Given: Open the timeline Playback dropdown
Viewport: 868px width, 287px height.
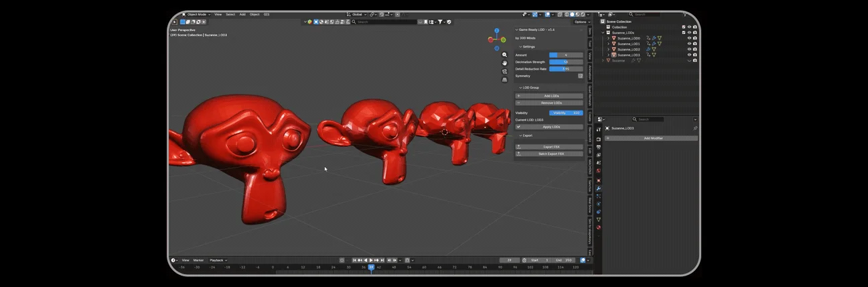Looking at the screenshot, I should pyautogui.click(x=218, y=260).
